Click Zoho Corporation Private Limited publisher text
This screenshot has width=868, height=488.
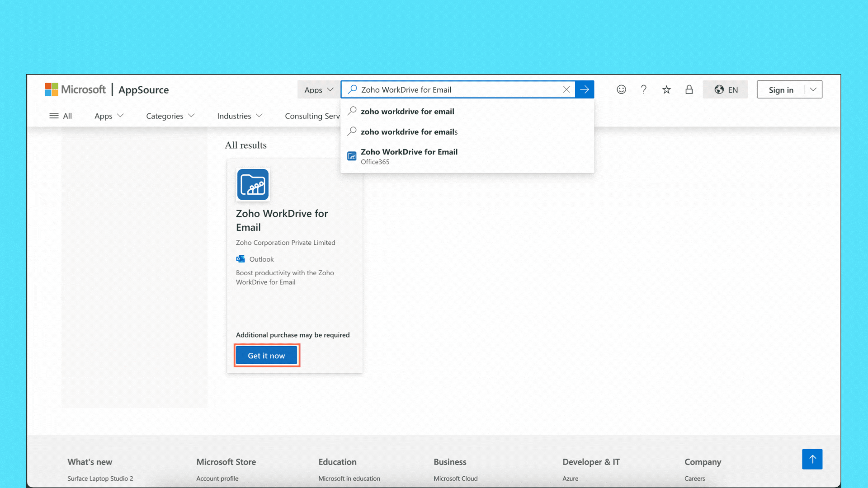[285, 243]
